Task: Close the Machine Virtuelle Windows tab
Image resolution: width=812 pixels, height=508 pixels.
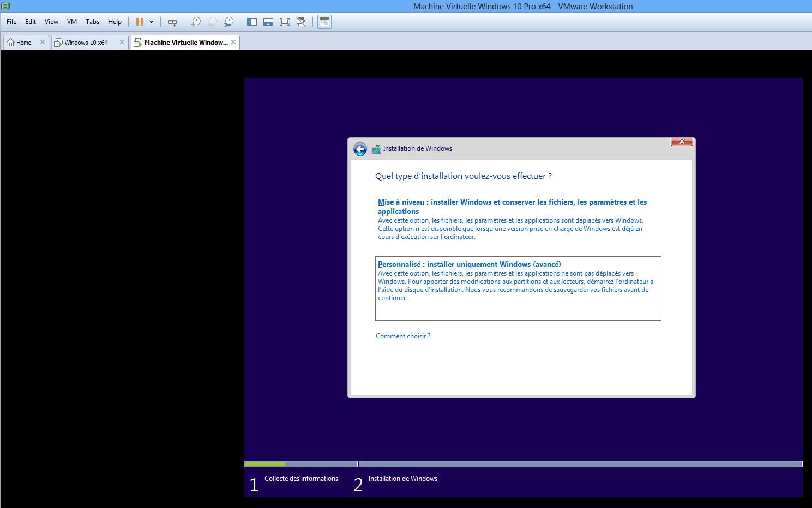Action: point(233,42)
